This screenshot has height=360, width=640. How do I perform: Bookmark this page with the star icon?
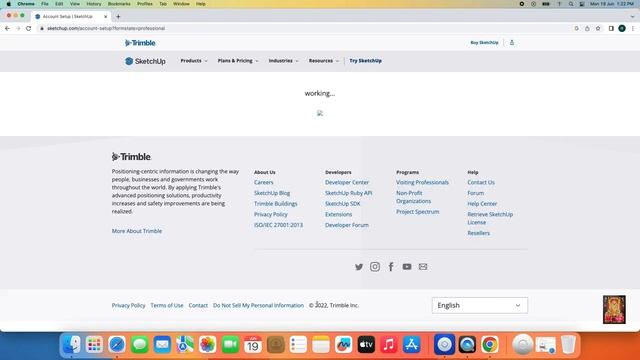[598, 29]
